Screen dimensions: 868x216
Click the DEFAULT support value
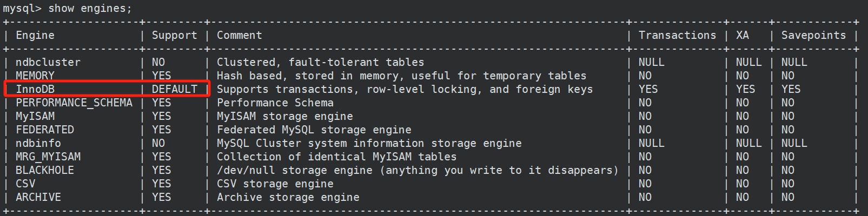point(174,89)
